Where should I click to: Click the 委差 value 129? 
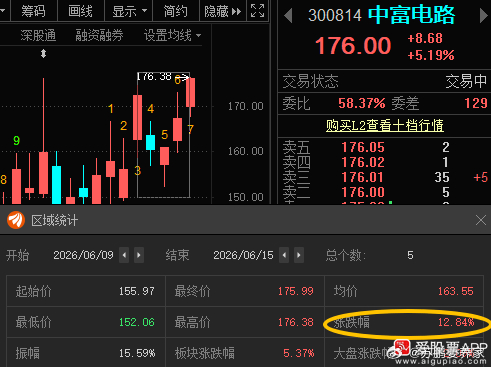pos(476,103)
